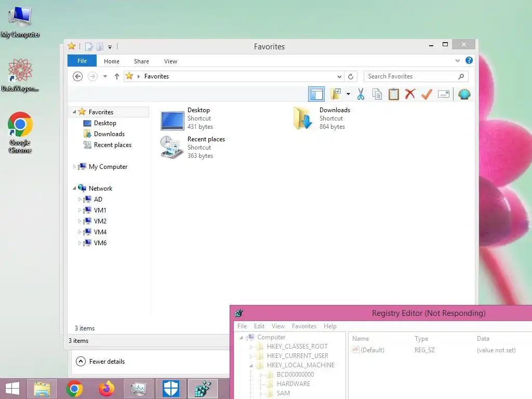
Task: Select Recent places in navigation pane
Action: pos(113,144)
